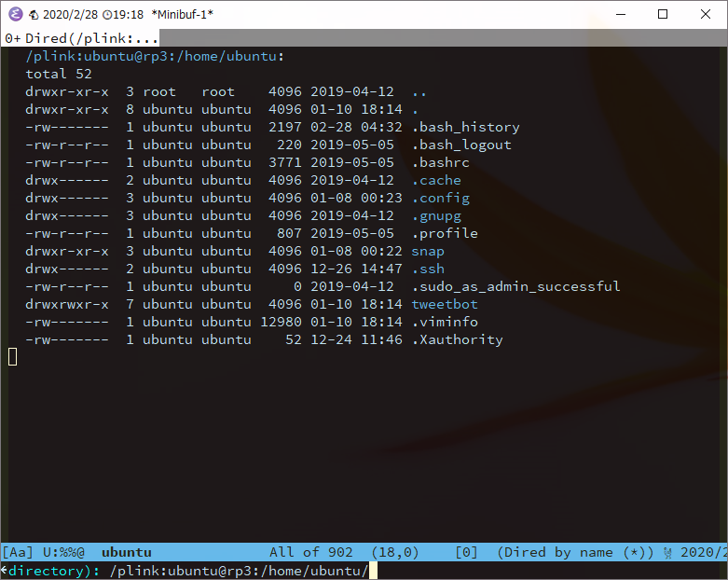Open the .bash_history file entry
The height and width of the screenshot is (580, 728).
click(x=466, y=127)
